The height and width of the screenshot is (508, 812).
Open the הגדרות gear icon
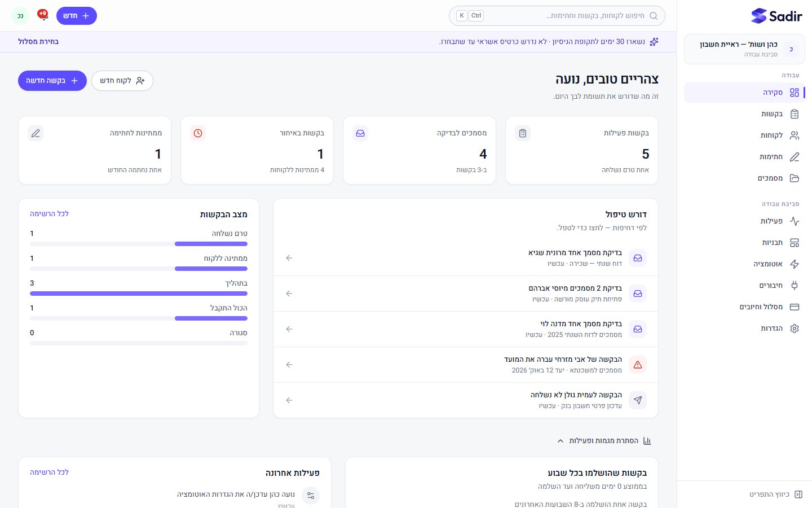(x=795, y=329)
